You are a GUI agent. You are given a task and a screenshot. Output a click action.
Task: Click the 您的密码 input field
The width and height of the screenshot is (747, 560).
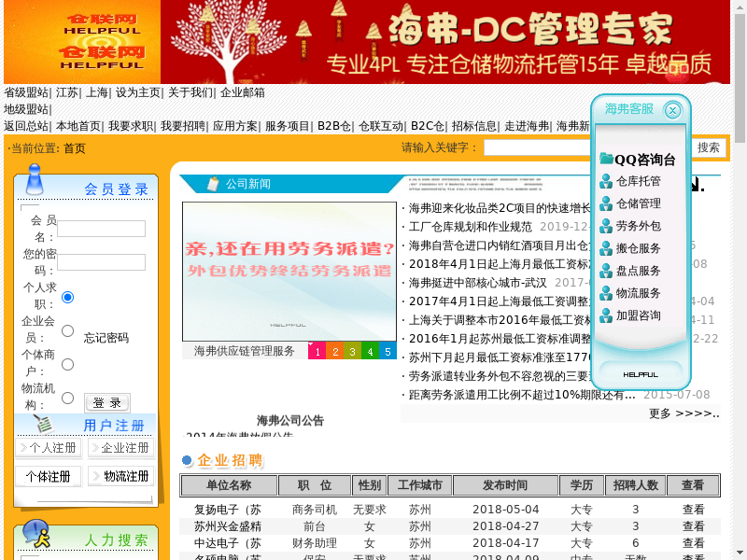[101, 262]
